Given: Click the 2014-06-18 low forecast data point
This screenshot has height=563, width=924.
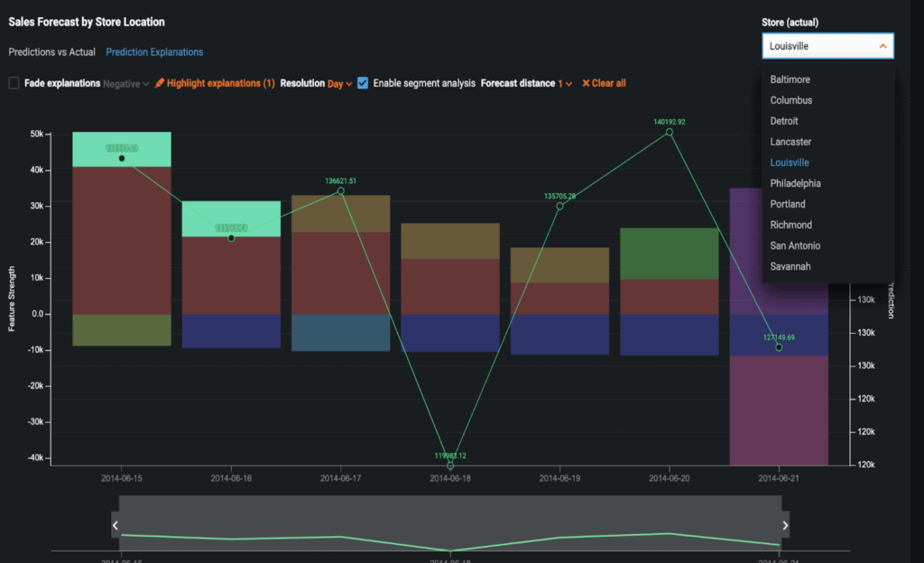Looking at the screenshot, I should pyautogui.click(x=448, y=464).
